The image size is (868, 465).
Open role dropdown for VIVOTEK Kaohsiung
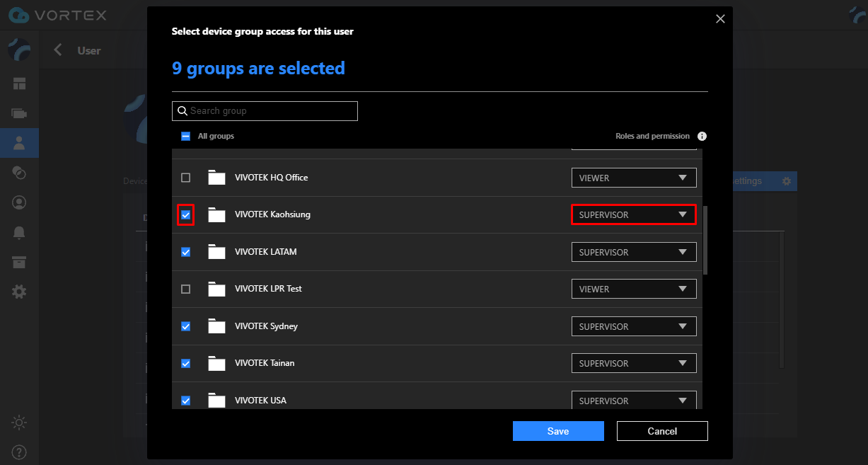[x=633, y=215]
